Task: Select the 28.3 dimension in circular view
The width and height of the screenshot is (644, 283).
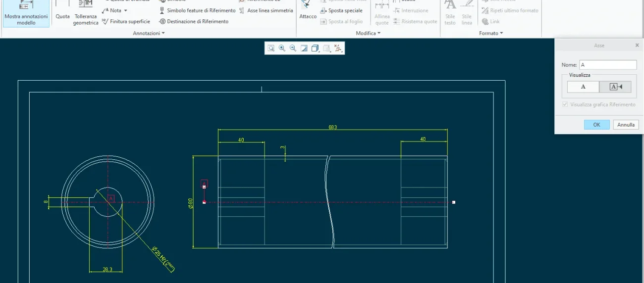Action: click(x=107, y=270)
